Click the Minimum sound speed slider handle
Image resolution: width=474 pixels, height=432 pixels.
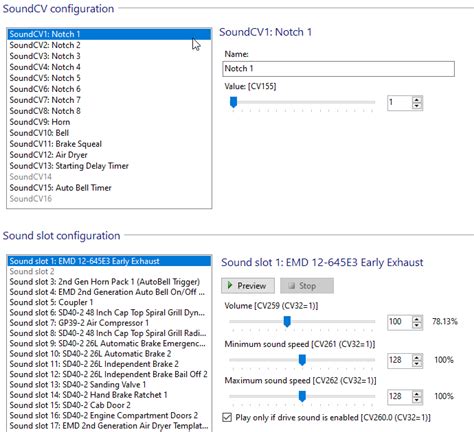click(302, 360)
